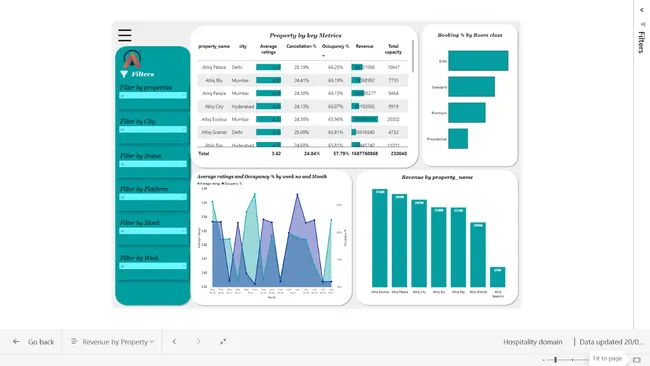Click the Total row revenue value
Screen dimensions: 650x366
(x=364, y=153)
